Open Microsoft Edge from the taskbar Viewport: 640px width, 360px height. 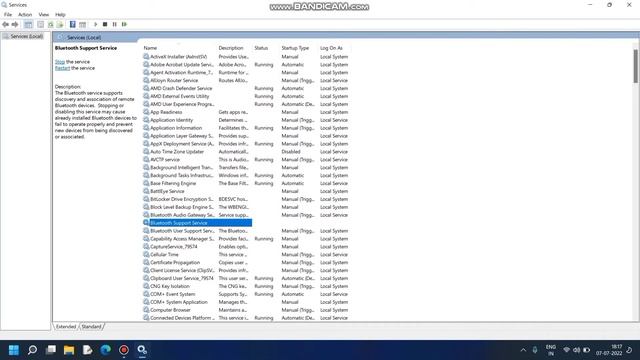[x=106, y=350]
